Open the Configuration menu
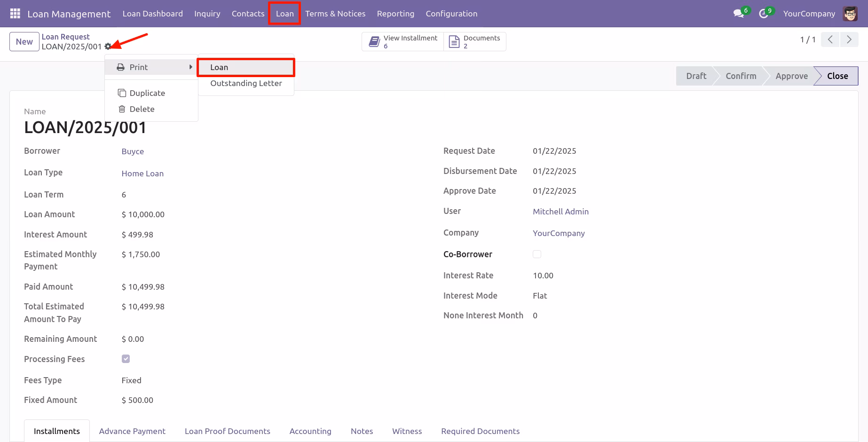868x442 pixels. click(451, 14)
